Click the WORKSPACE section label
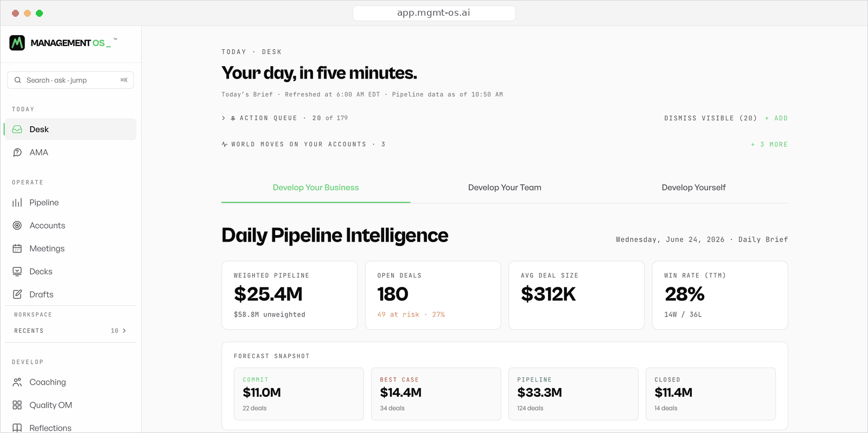The width and height of the screenshot is (868, 433). click(x=33, y=315)
